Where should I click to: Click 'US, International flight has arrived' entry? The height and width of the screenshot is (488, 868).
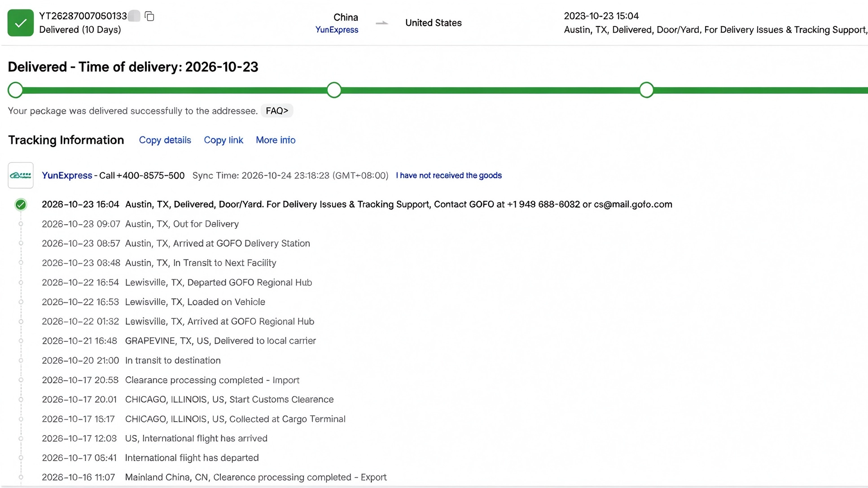click(x=196, y=439)
